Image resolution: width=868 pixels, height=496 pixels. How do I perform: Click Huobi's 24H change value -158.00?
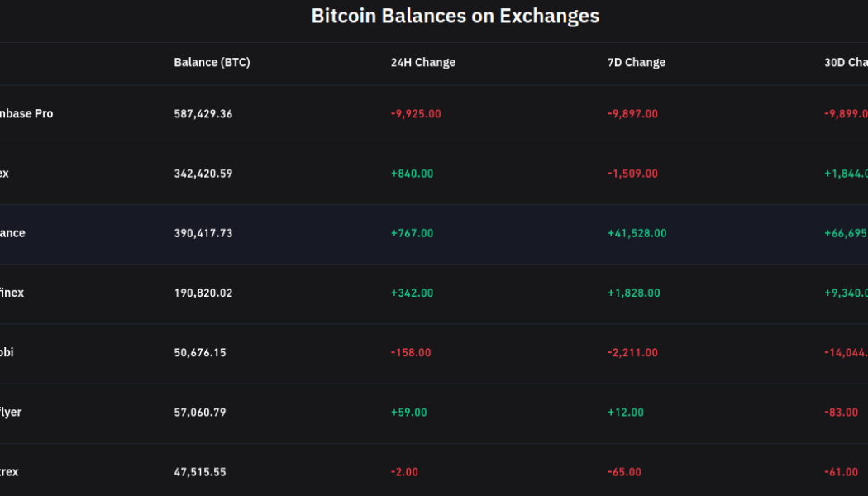pyautogui.click(x=409, y=351)
